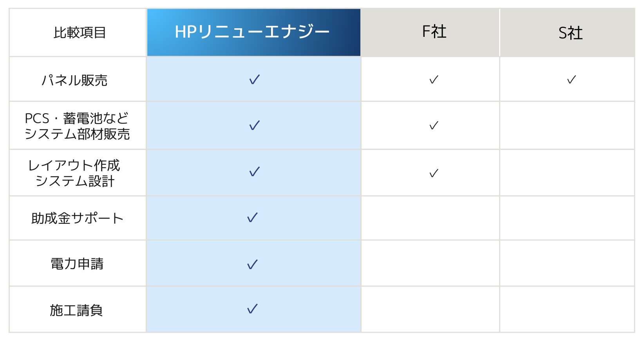Click F社 checkmark in パネル販売 row
The height and width of the screenshot is (341, 644).
pyautogui.click(x=434, y=80)
